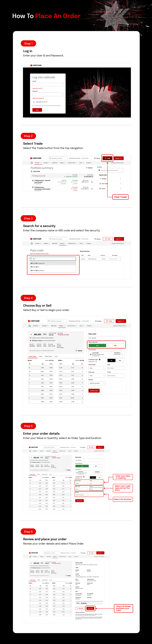Click the Orders icon under Popular links
152x644 pixels.
point(100,188)
